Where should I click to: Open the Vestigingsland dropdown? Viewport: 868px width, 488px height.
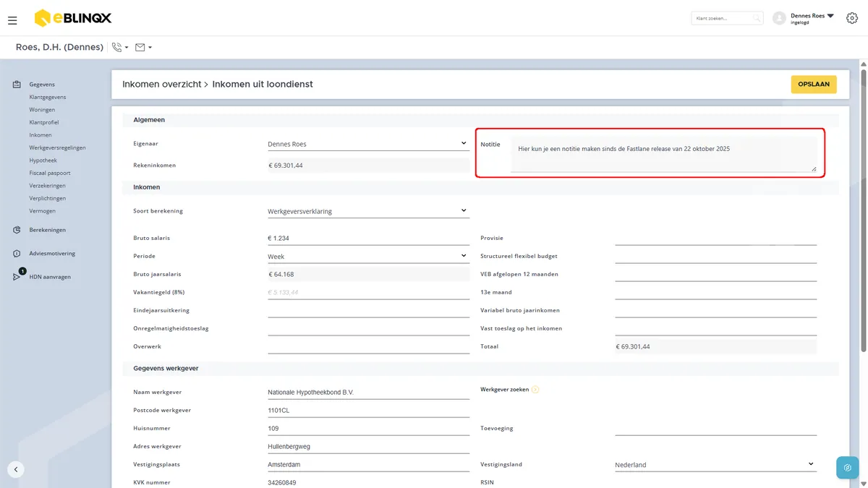click(x=715, y=465)
